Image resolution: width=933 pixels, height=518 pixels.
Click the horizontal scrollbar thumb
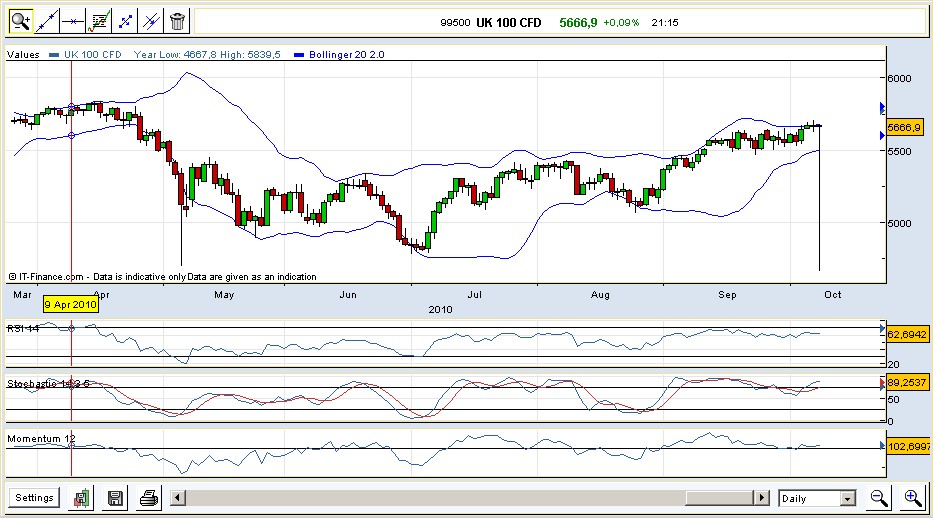[719, 498]
